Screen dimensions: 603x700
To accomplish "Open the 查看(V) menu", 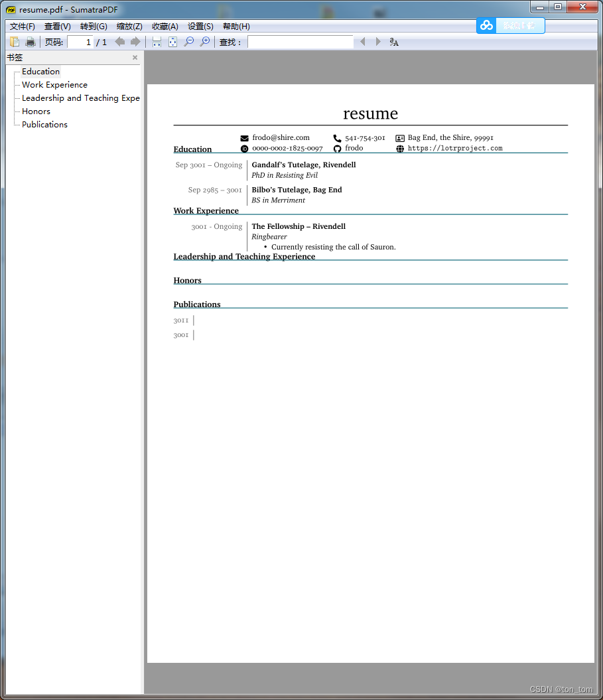I will (x=58, y=27).
